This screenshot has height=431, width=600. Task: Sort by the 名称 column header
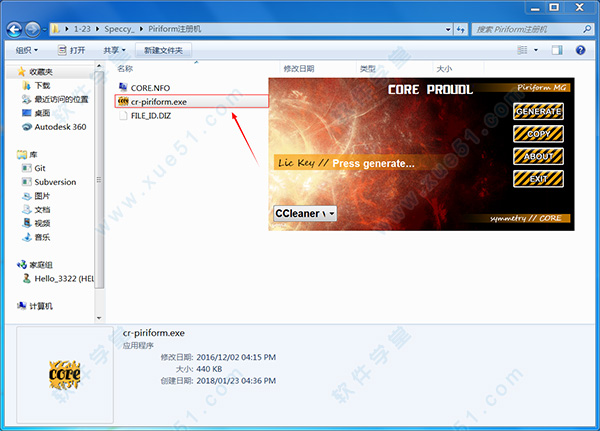(x=125, y=69)
